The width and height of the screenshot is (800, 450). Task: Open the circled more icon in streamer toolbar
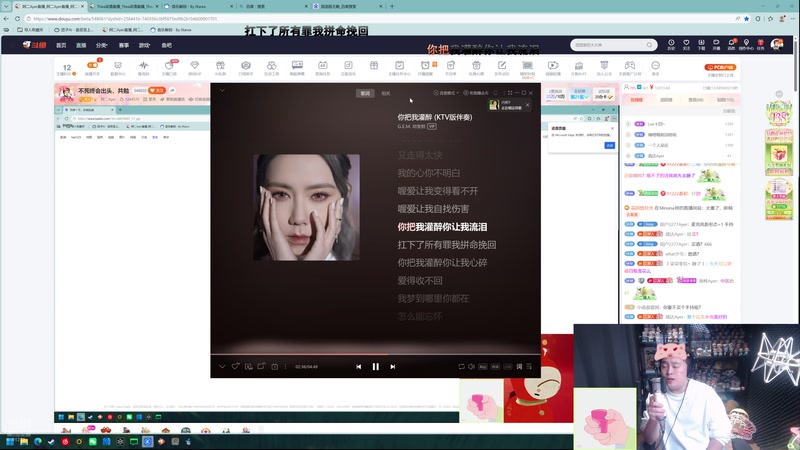656,65
